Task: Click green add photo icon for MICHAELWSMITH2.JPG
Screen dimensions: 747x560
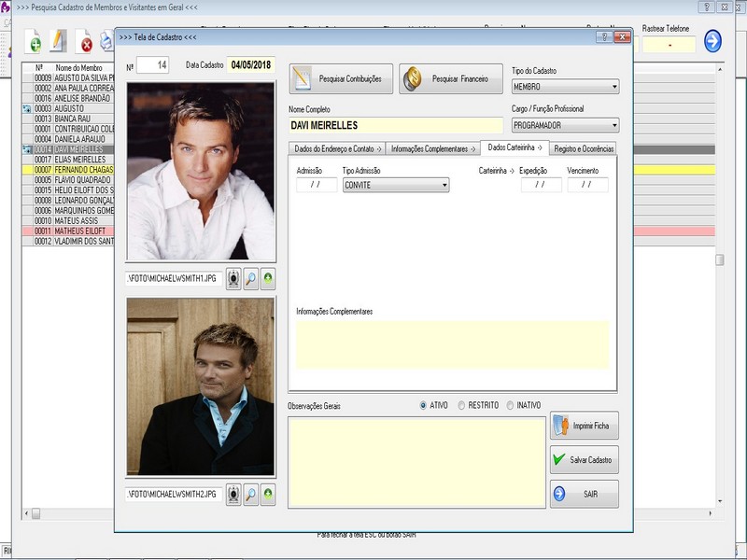Action: click(268, 495)
